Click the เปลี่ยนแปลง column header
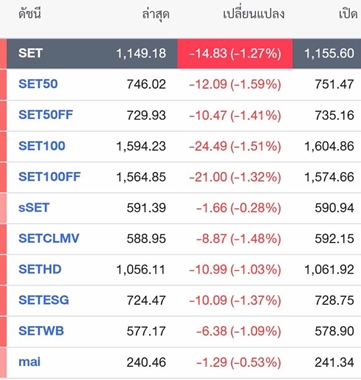 click(253, 14)
